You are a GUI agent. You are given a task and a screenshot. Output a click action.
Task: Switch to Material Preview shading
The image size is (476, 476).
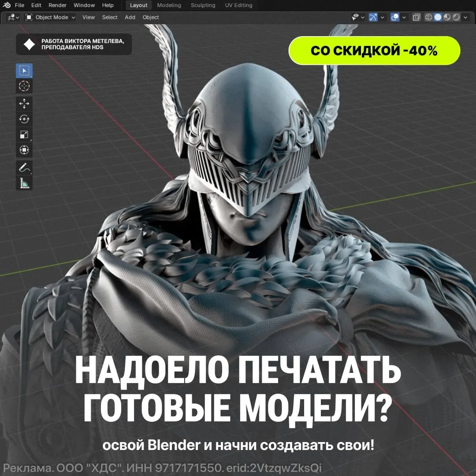pos(447,17)
